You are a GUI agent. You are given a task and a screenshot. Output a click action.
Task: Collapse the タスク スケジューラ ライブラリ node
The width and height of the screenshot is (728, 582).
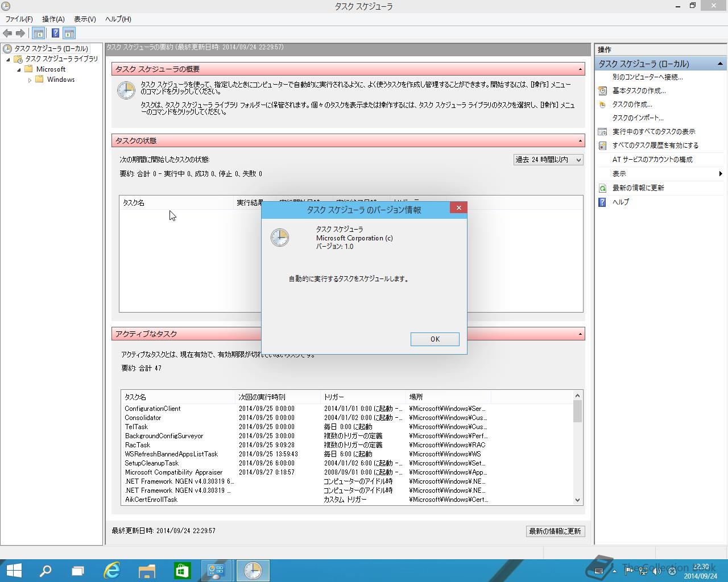pos(8,59)
